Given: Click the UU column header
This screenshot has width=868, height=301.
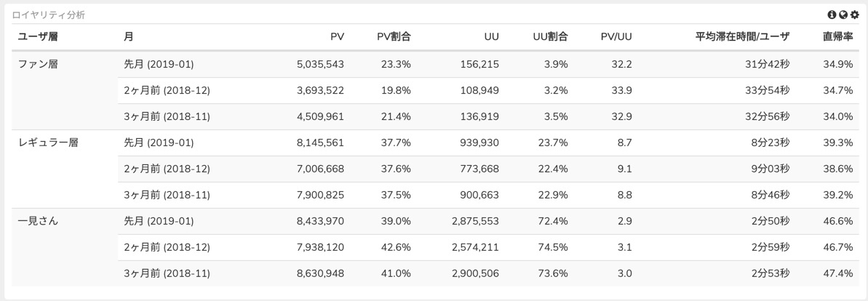Looking at the screenshot, I should coord(492,37).
